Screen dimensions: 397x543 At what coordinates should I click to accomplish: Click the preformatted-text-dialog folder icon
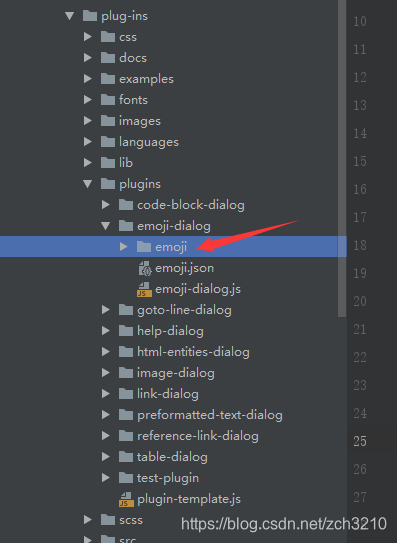pos(126,415)
